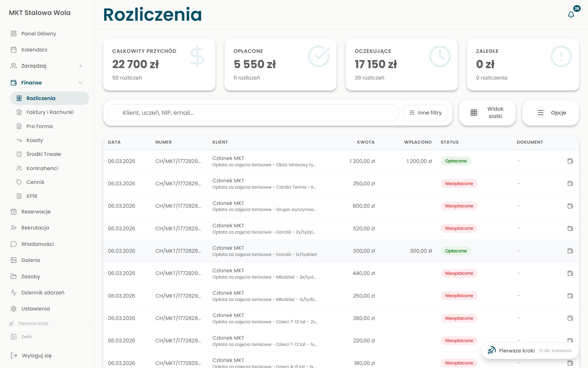Open the notifications bell icon

tap(571, 14)
